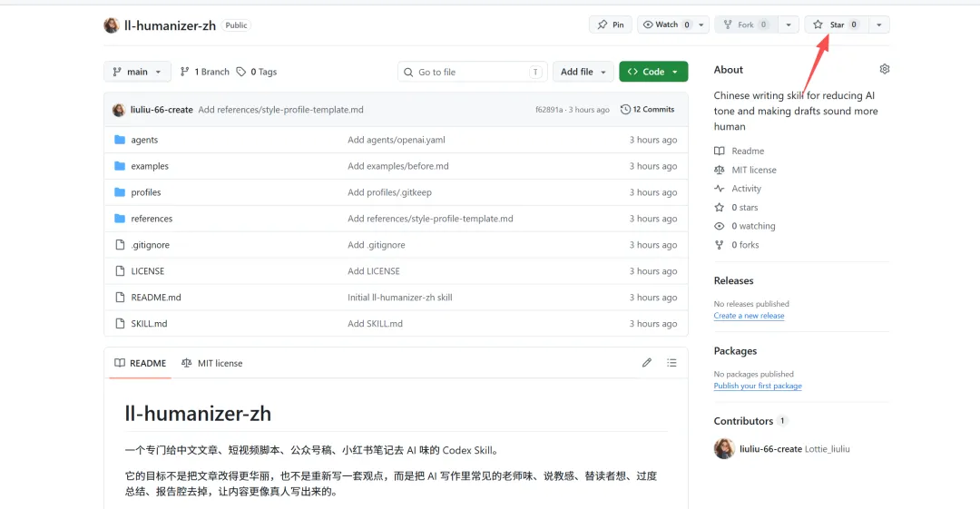The image size is (980, 509).
Task: Open the main branch selector dropdown
Action: click(x=137, y=72)
